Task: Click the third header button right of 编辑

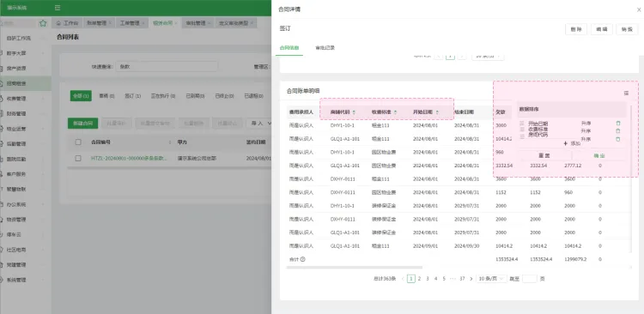Action: [627, 29]
